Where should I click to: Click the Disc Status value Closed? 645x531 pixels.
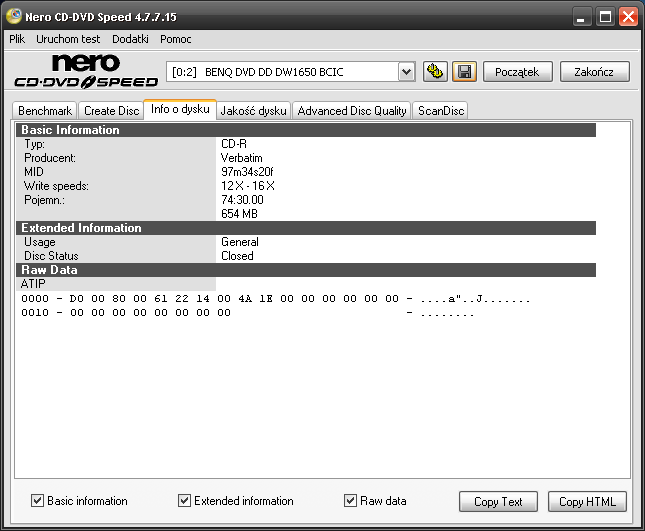[237, 256]
